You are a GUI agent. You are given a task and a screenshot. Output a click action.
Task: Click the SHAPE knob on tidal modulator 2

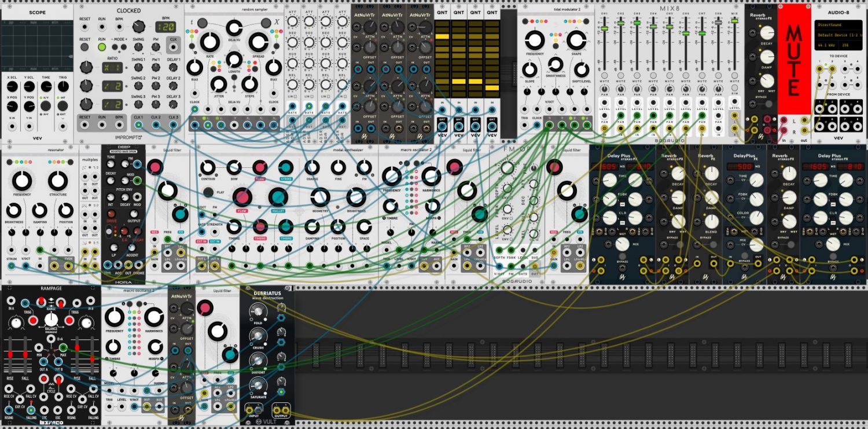(x=575, y=40)
